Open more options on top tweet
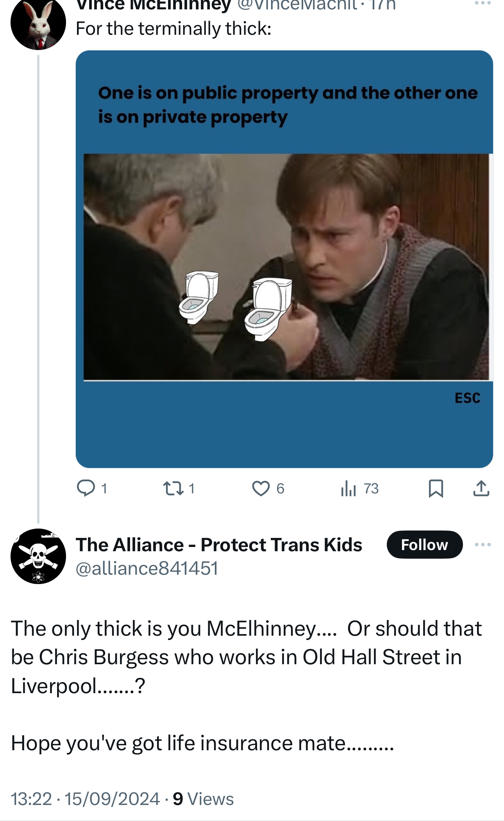 [x=483, y=3]
